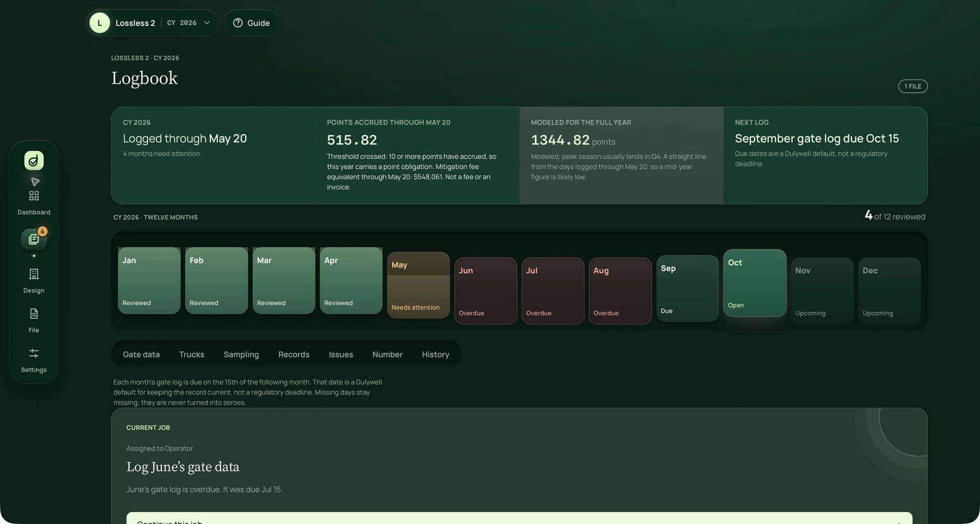Click the 'Log June's gate data' job title

tap(183, 467)
